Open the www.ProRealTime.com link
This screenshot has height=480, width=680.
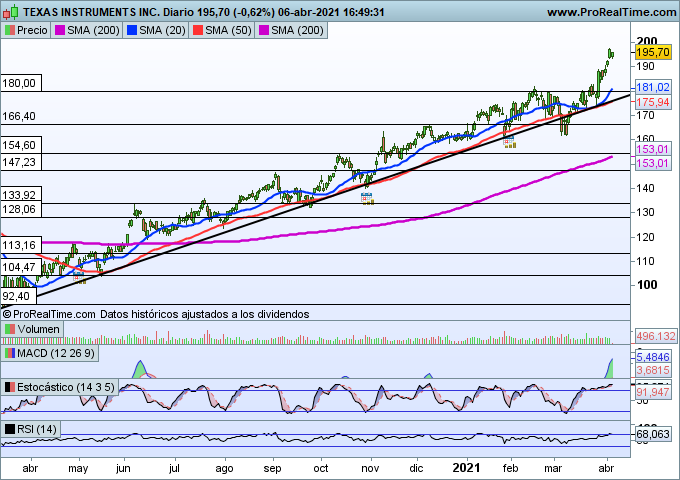(x=611, y=12)
